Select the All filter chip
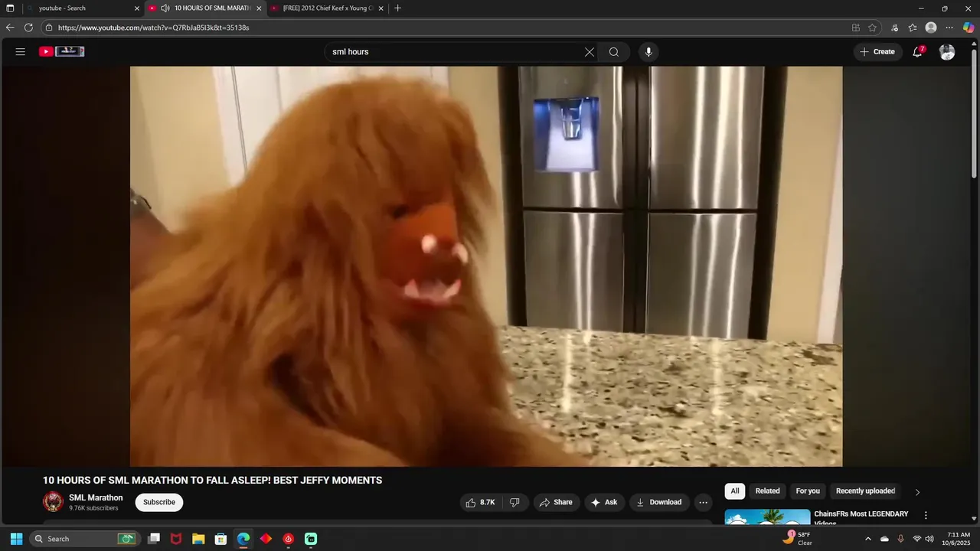 tap(735, 491)
